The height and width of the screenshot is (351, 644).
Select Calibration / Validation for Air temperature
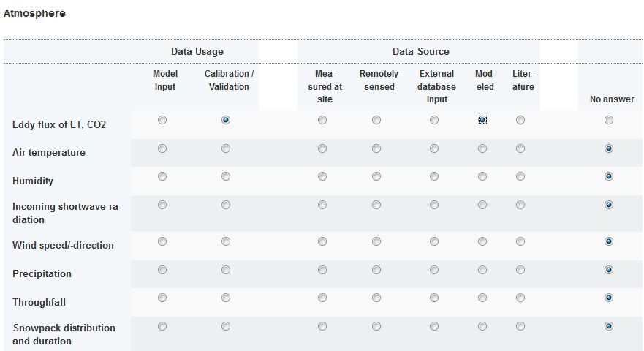(226, 148)
